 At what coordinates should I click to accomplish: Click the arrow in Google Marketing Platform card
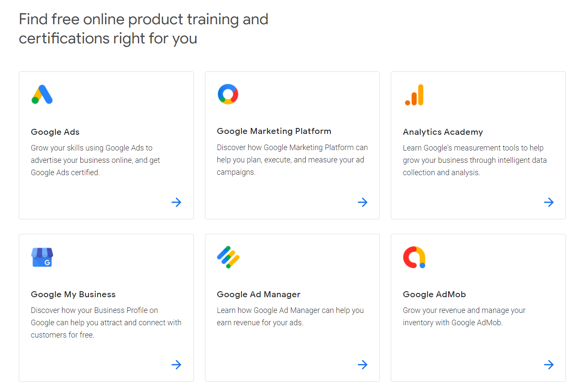click(363, 202)
